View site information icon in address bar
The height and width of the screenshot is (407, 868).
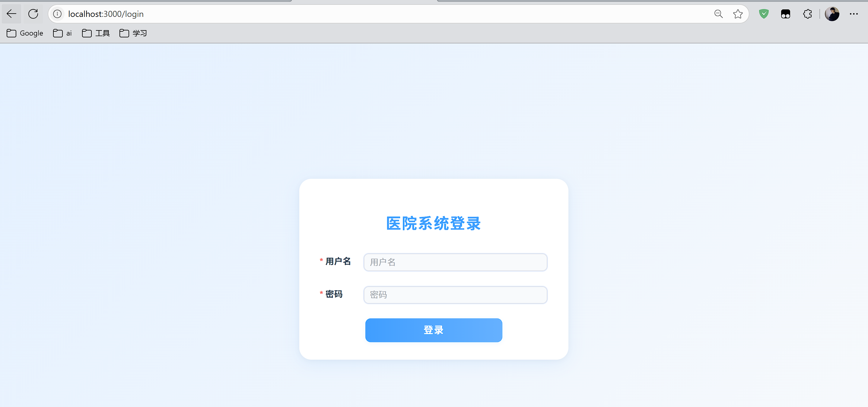click(58, 14)
